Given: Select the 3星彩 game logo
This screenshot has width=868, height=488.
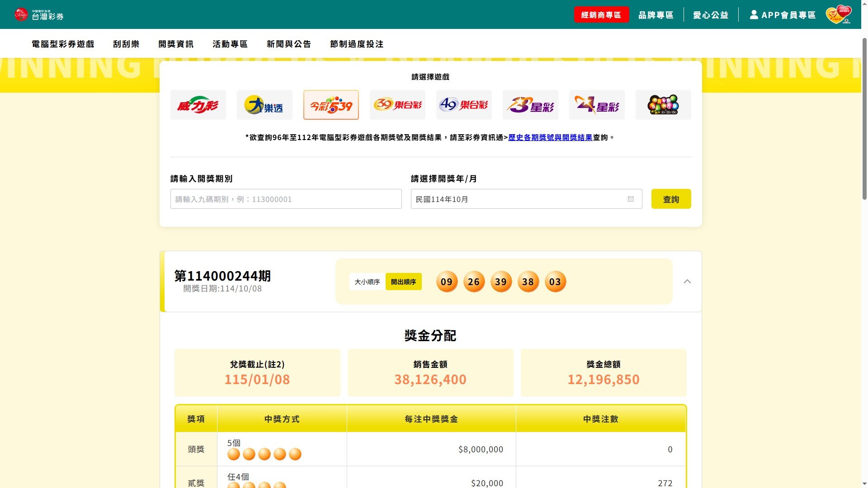Looking at the screenshot, I should click(x=530, y=105).
